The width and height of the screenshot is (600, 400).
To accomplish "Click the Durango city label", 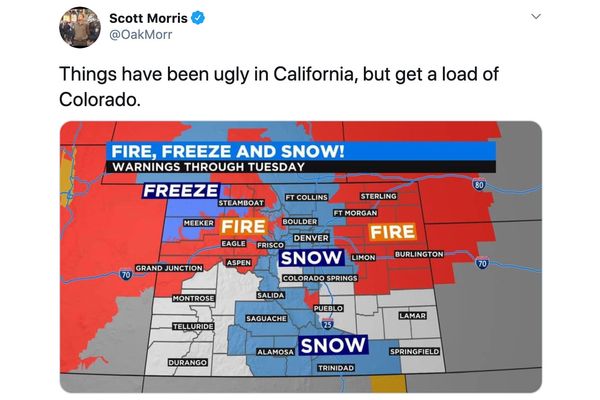I will pyautogui.click(x=187, y=361).
